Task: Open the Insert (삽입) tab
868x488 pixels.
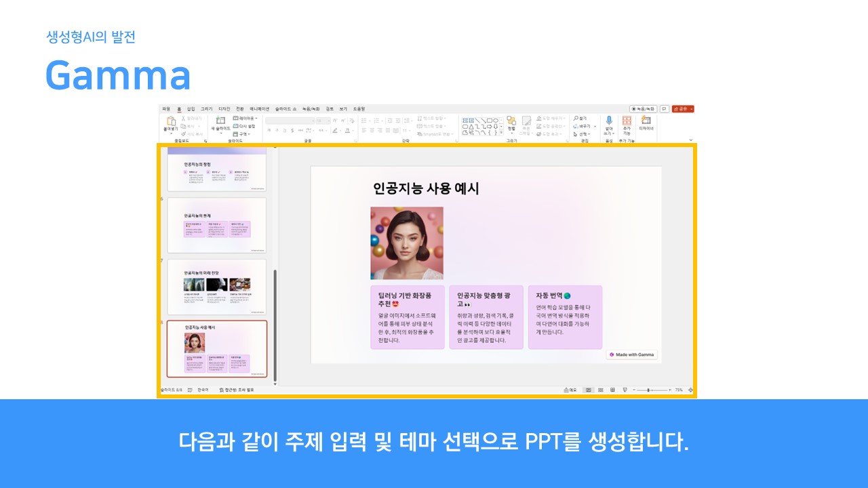Action: pos(191,109)
